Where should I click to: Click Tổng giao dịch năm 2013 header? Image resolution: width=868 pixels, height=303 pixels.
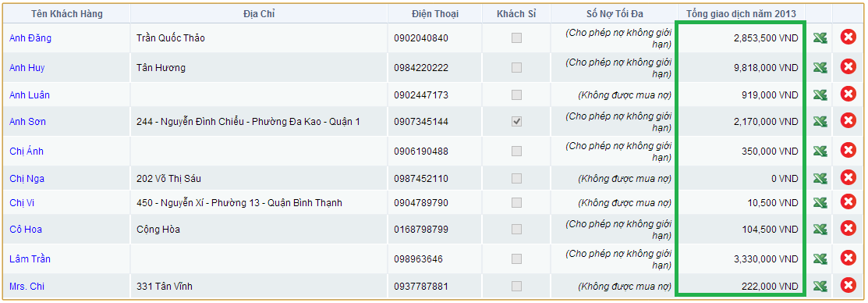[741, 14]
